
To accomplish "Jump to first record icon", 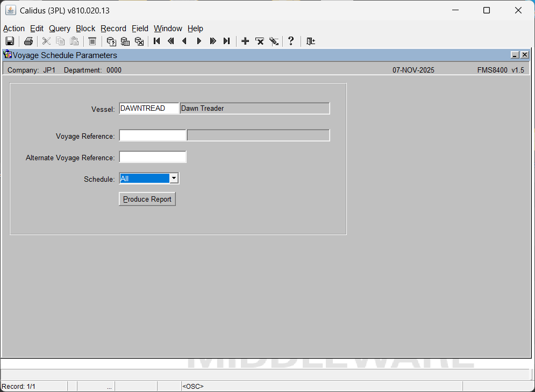I will (157, 41).
